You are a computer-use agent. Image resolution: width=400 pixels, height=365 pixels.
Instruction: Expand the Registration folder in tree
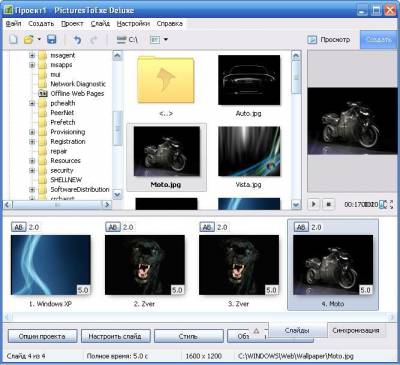point(32,142)
